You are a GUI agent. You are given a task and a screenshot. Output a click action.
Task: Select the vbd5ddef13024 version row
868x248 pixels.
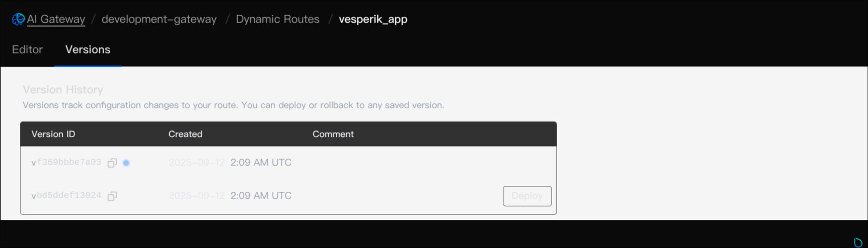pos(288,196)
